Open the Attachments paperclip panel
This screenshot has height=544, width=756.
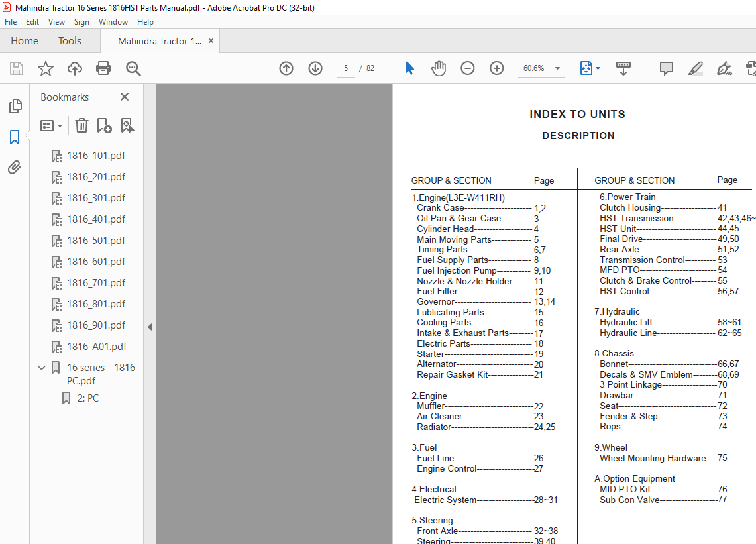(15, 167)
